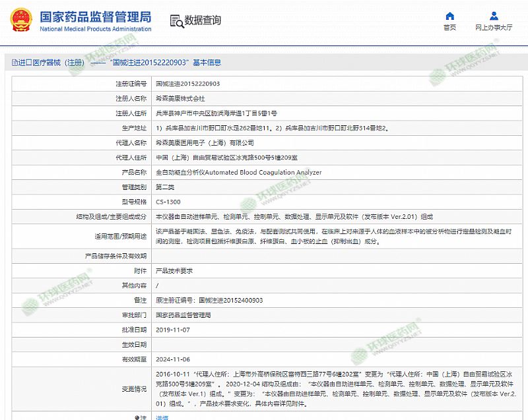
Task: Open the 详情 link at the bottom
Action: [162, 417]
